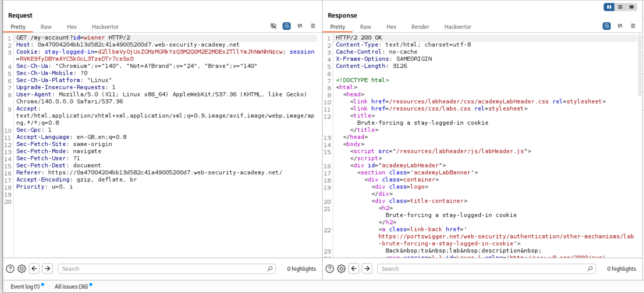The height and width of the screenshot is (293, 644).
Task: Open the Event log
Action: pyautogui.click(x=25, y=287)
